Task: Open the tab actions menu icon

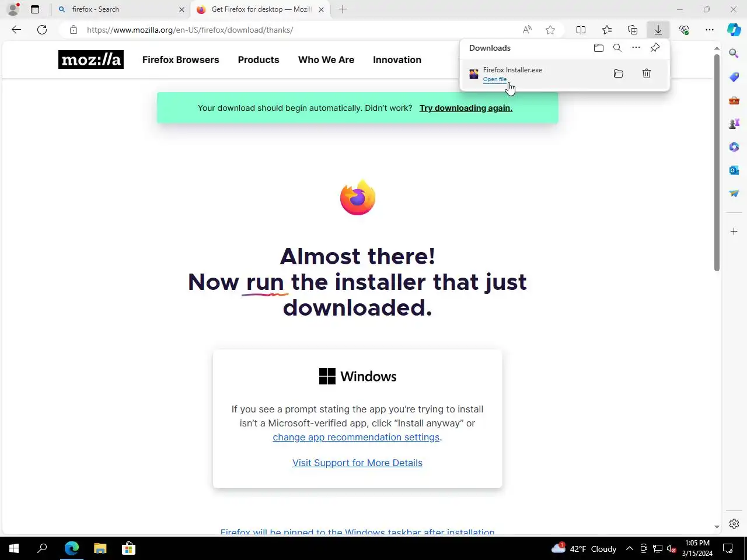Action: click(x=35, y=9)
